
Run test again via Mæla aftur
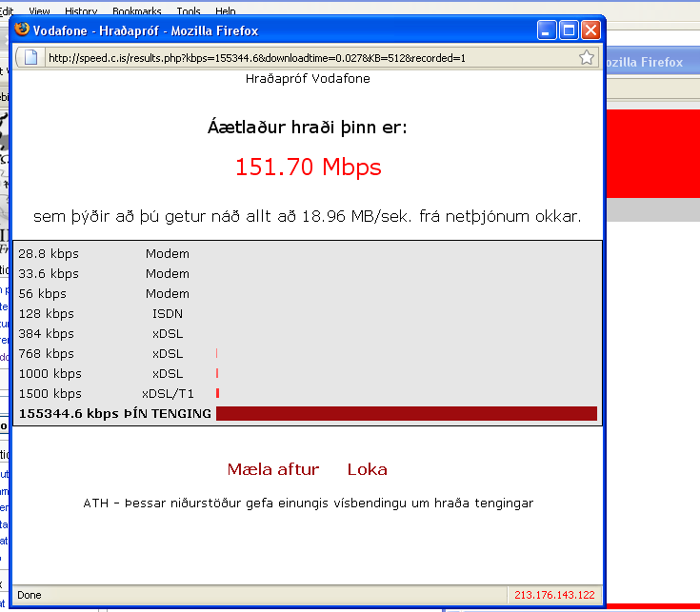point(273,469)
